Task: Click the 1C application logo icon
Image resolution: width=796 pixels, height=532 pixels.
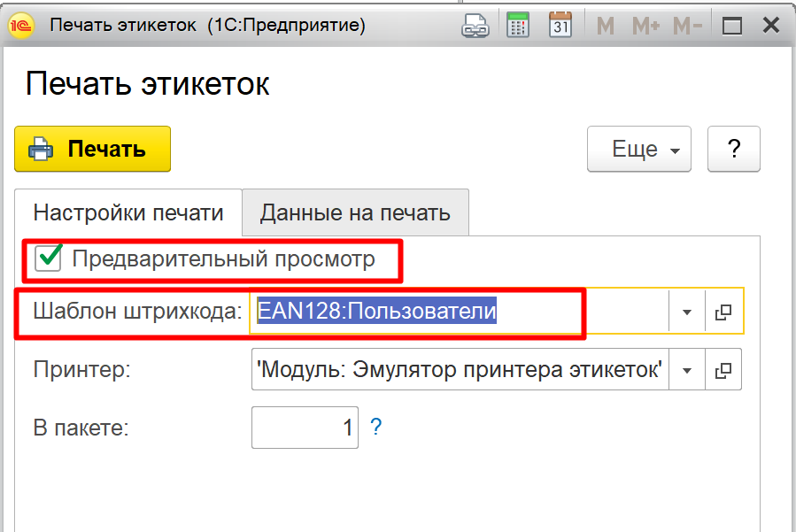Action: (x=21, y=25)
